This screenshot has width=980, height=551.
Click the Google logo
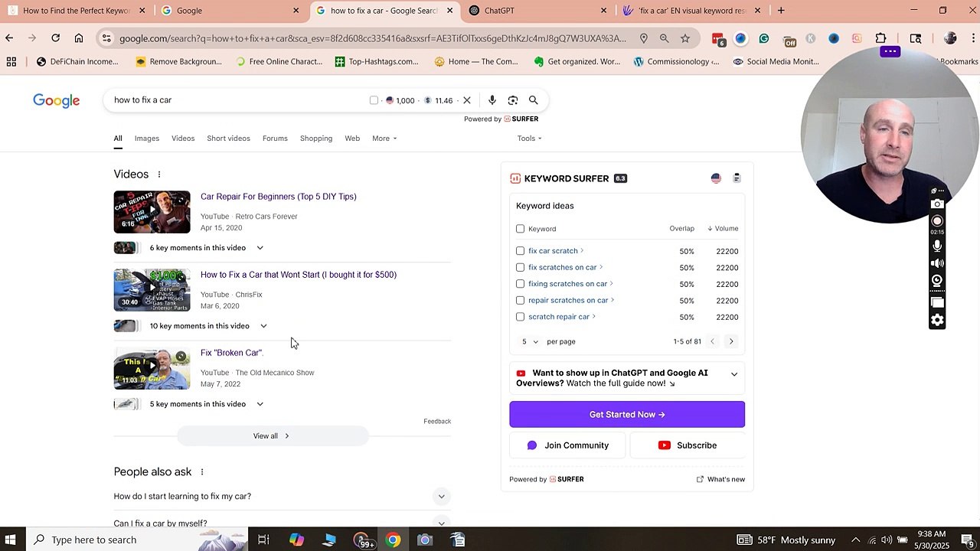pos(56,101)
